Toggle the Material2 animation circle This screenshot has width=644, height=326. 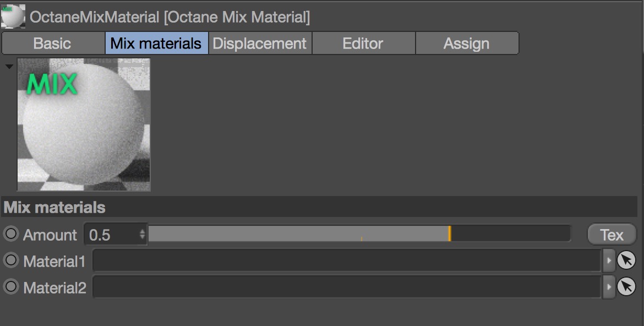10,286
